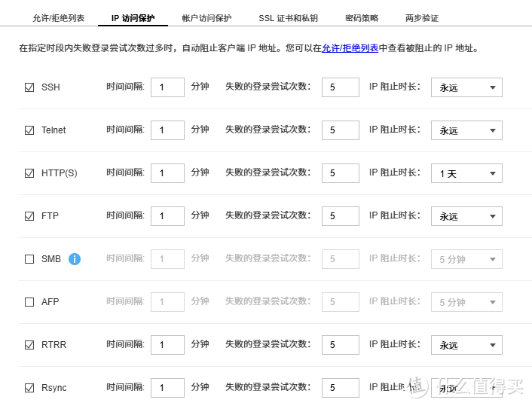Expand HTTP(S) block duration dropdown showing 1 天
The height and width of the screenshot is (406, 532).
(x=466, y=173)
